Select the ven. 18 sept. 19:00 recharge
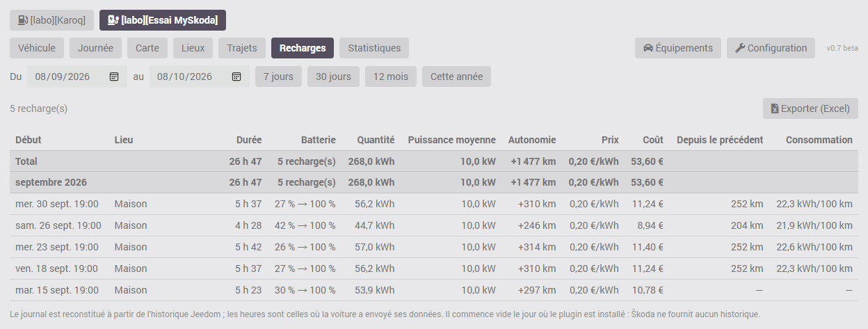Image resolution: width=868 pixels, height=329 pixels. coord(434,268)
